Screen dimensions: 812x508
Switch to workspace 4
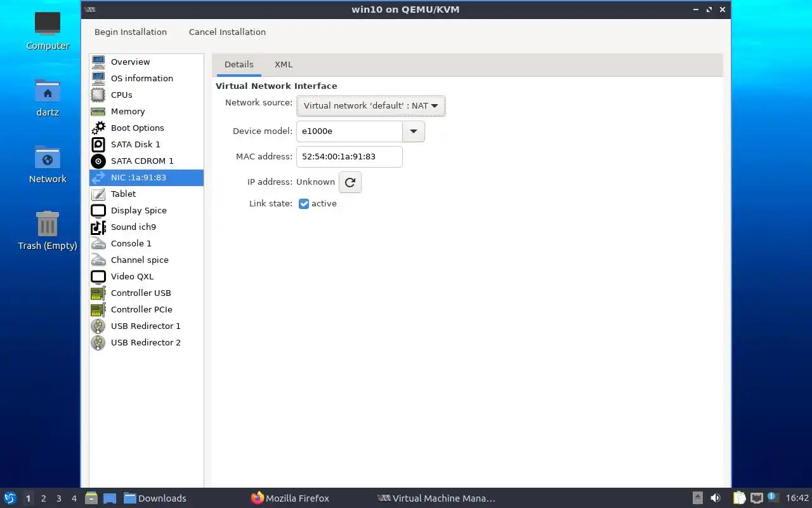(74, 498)
